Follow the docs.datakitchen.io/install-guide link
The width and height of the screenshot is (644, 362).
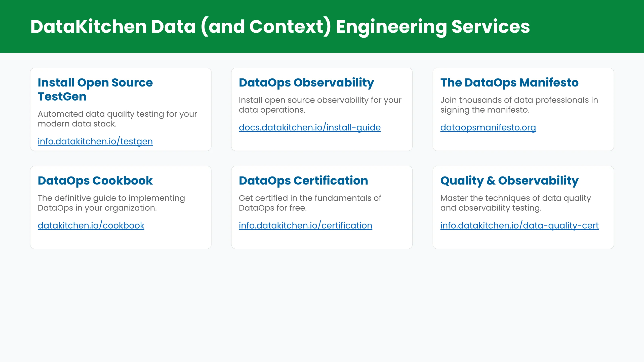310,127
